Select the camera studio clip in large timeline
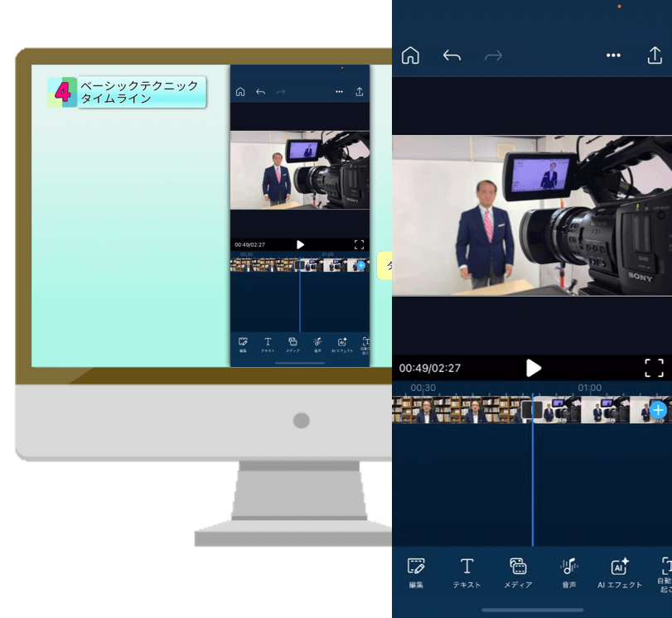 tap(602, 410)
